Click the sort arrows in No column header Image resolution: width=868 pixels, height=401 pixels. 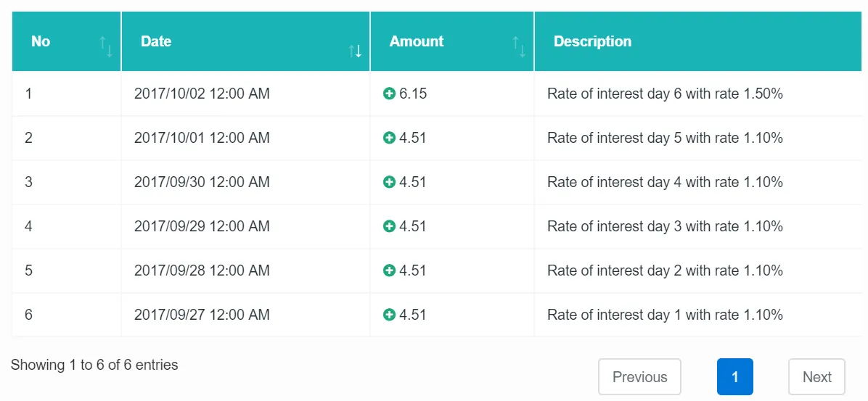point(106,47)
